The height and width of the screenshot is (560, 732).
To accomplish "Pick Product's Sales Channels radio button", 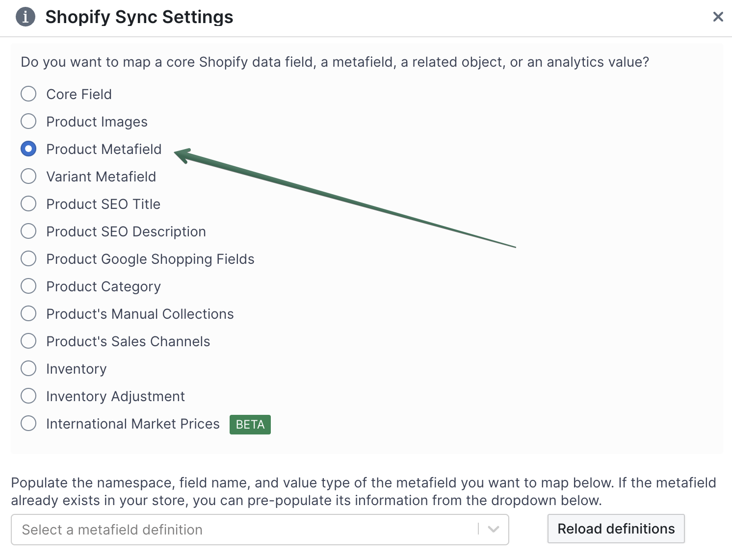I will [28, 341].
